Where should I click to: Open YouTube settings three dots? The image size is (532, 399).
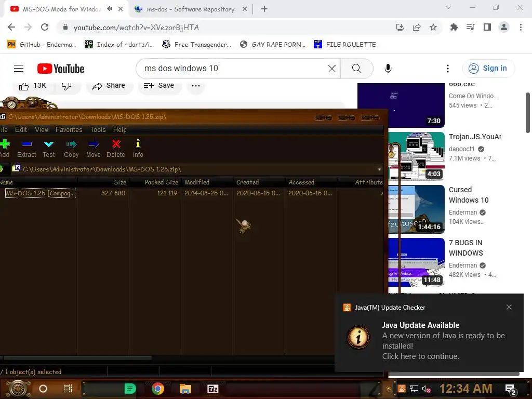(x=448, y=69)
